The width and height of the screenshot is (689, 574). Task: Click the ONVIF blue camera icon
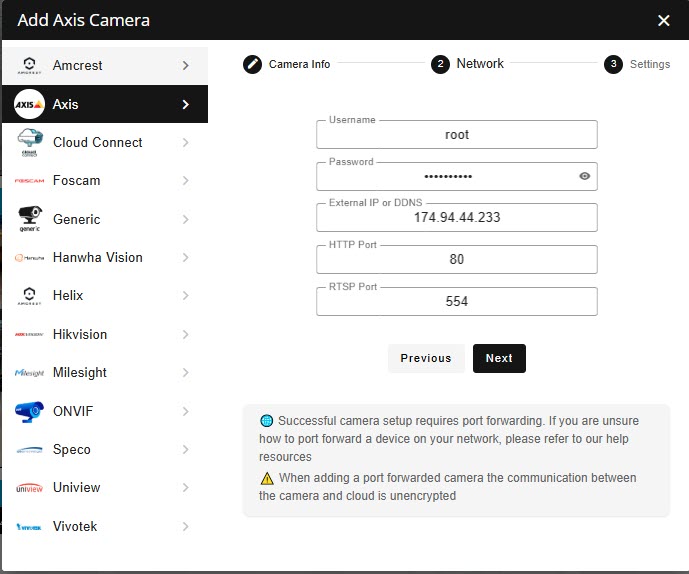click(x=30, y=411)
